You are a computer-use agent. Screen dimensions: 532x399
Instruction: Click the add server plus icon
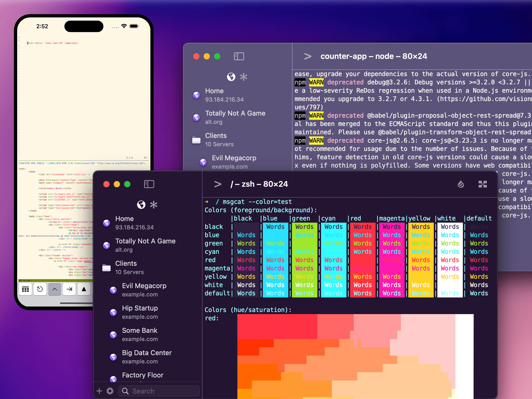(x=99, y=391)
